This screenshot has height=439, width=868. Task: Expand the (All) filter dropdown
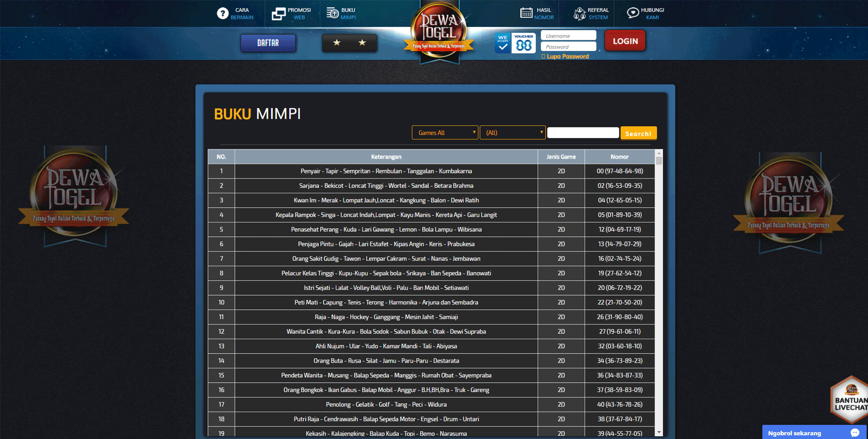click(x=512, y=132)
